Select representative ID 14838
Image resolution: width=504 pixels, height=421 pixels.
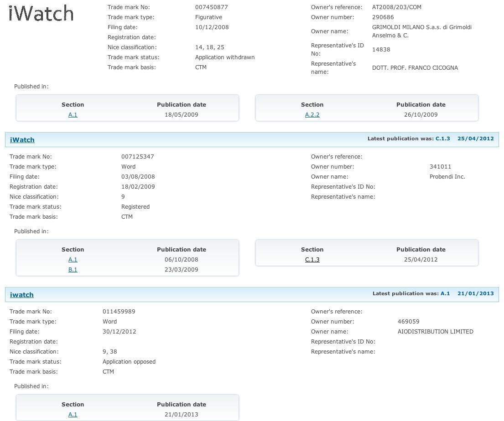[x=381, y=50]
